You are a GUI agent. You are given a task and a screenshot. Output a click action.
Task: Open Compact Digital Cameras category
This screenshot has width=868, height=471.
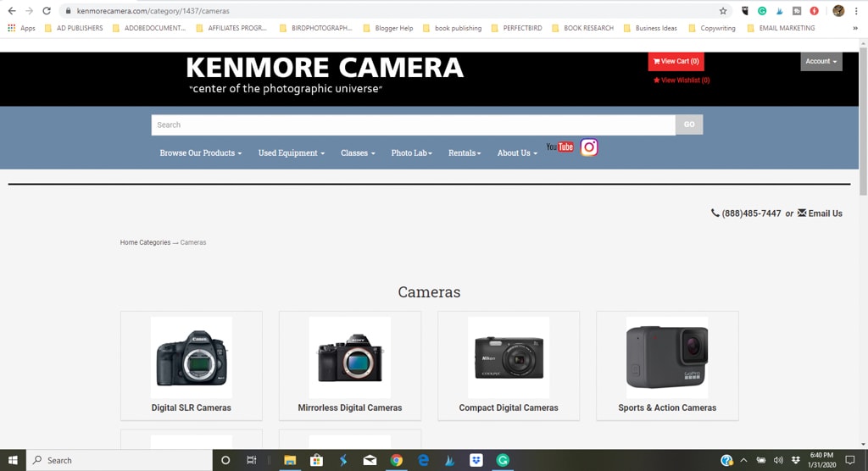coord(509,408)
